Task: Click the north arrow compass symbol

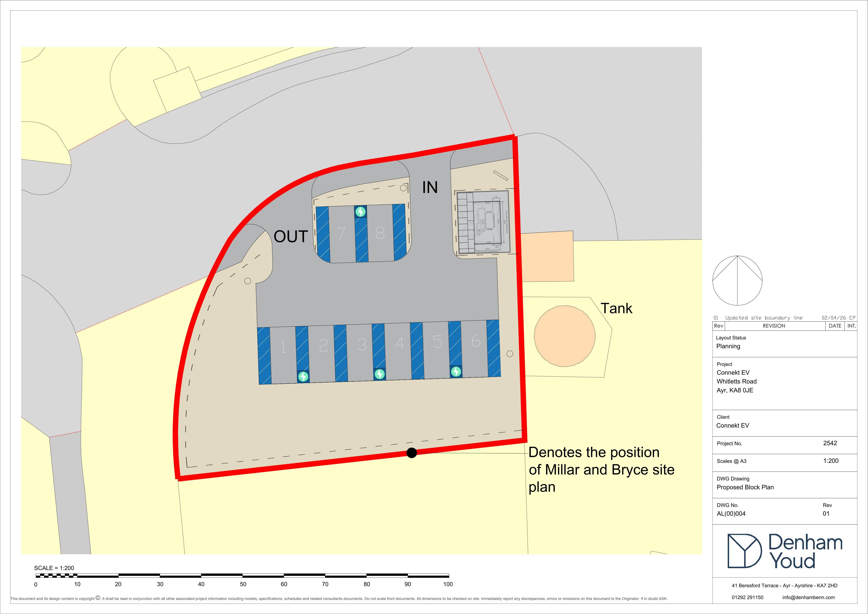Action: tap(737, 281)
